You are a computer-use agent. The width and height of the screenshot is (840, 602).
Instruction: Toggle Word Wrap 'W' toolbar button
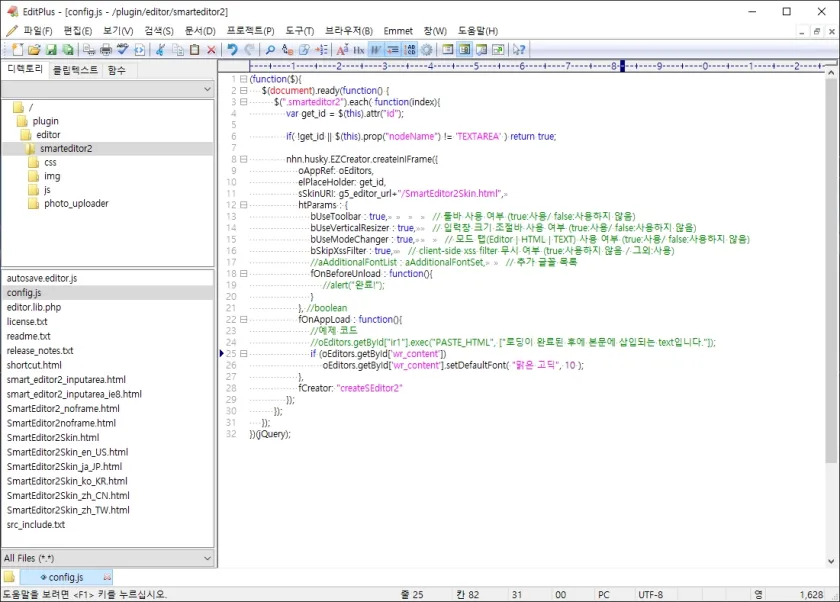(x=376, y=50)
